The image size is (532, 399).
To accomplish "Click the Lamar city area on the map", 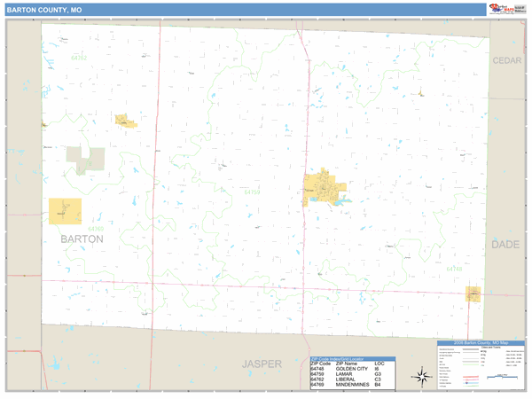I will [323, 190].
